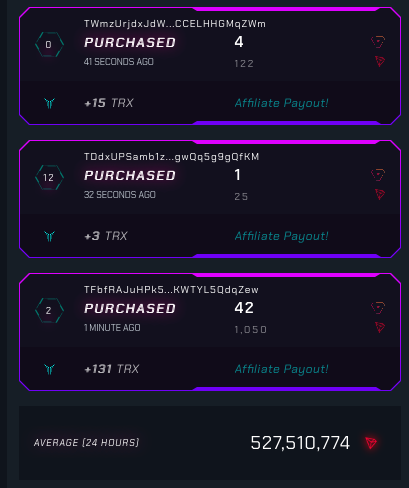Click the hexagon badge showing 12

(x=49, y=177)
